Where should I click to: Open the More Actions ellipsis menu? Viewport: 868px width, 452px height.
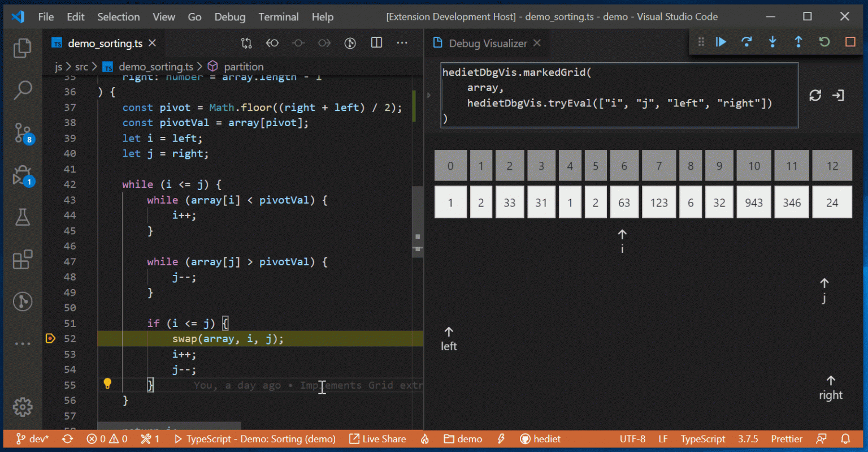(402, 42)
